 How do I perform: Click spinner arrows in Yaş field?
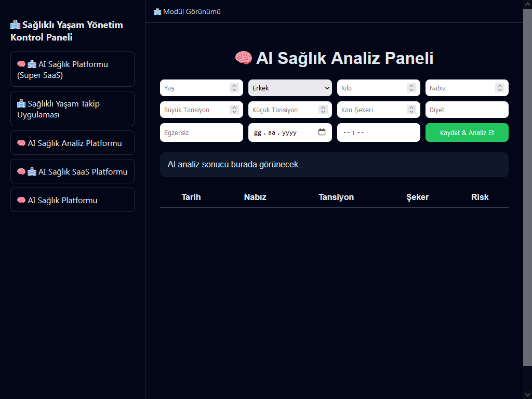234,88
